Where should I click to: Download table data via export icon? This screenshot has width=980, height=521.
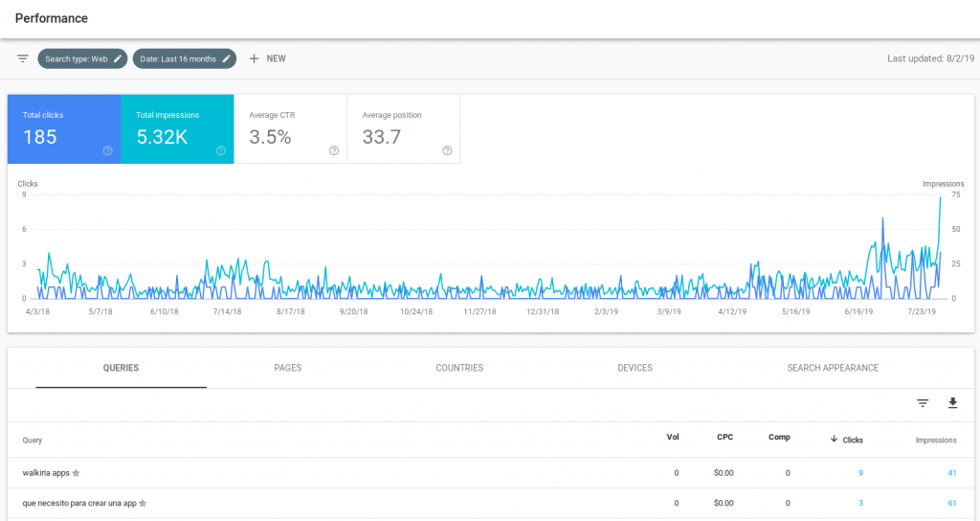[952, 403]
